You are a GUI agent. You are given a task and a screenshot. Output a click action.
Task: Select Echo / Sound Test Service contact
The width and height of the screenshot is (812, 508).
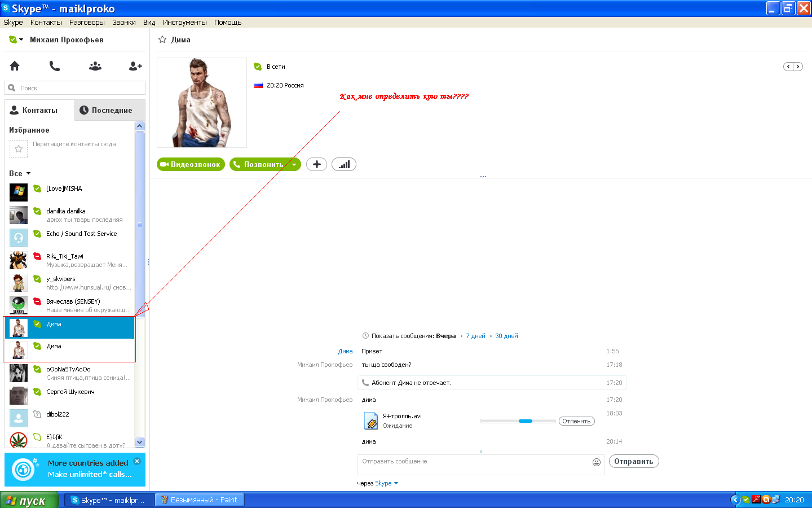pos(70,238)
